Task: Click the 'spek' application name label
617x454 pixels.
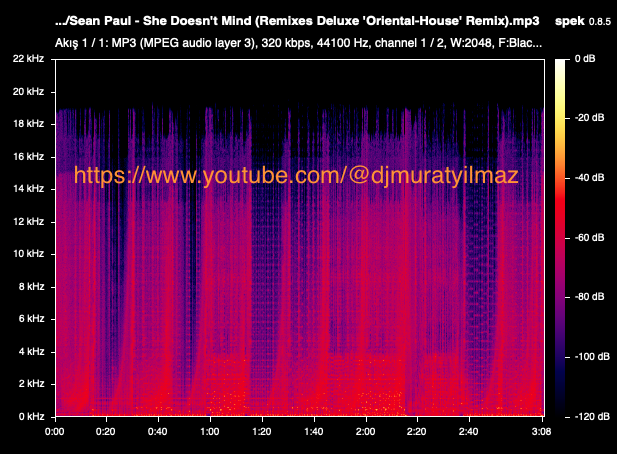Action: point(569,21)
